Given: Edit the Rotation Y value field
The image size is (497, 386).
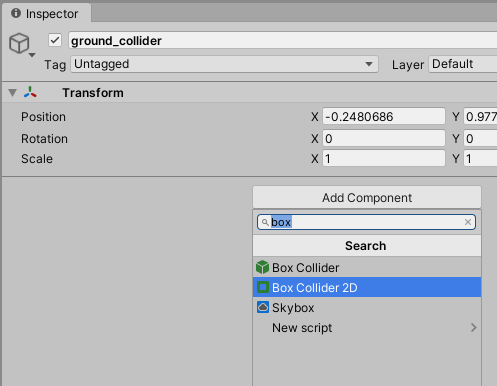Looking at the screenshot, I should tap(480, 138).
